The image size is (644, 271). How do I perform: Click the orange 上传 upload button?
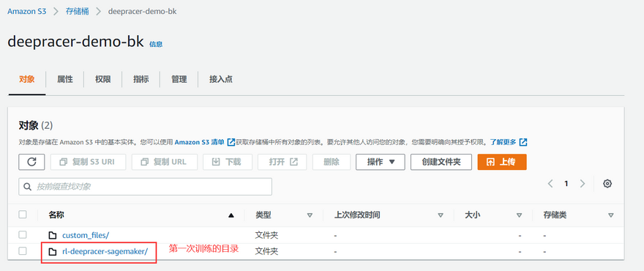click(x=502, y=162)
